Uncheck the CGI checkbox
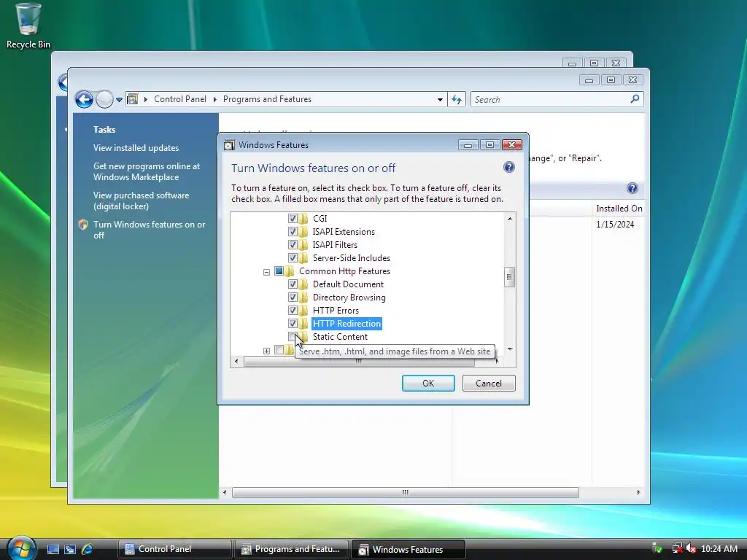 pos(293,219)
